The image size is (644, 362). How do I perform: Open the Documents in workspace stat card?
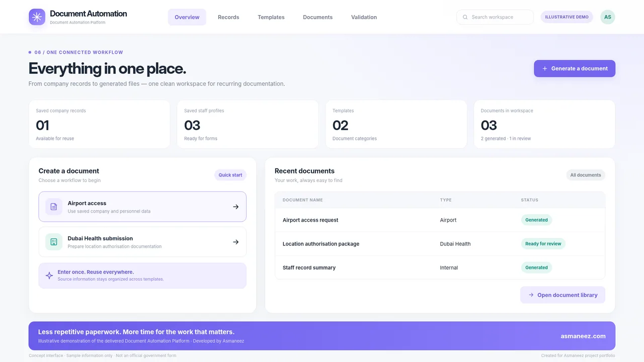pos(544,124)
